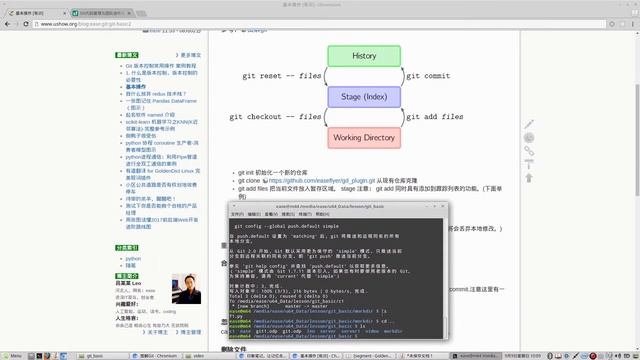Image resolution: width=640 pixels, height=360 pixels.
Task: Reload the page with the refresh icon
Action: [26, 24]
